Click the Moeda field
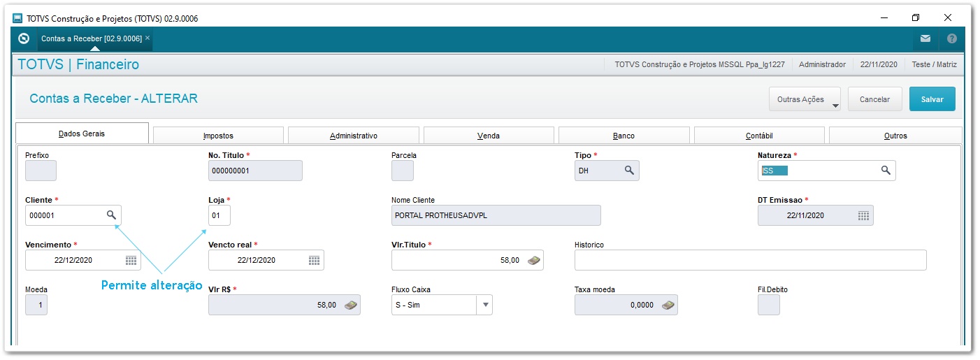The width and height of the screenshot is (980, 360). [36, 305]
